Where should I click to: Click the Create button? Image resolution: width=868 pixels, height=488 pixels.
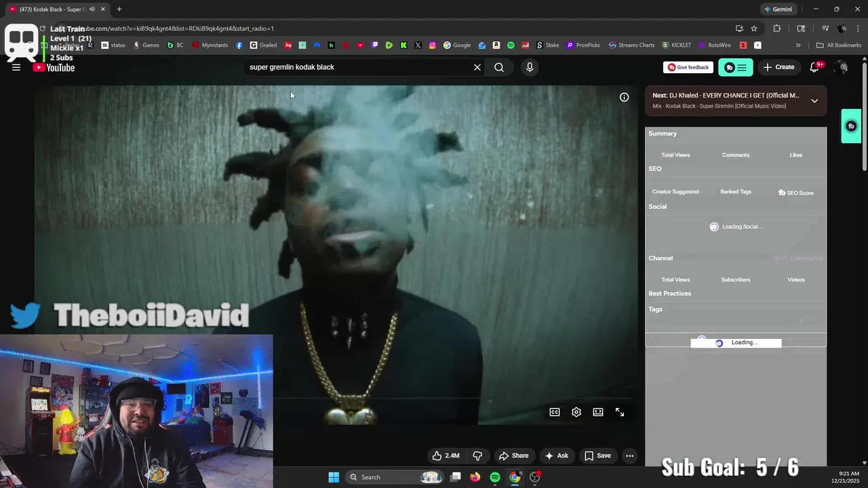point(778,67)
